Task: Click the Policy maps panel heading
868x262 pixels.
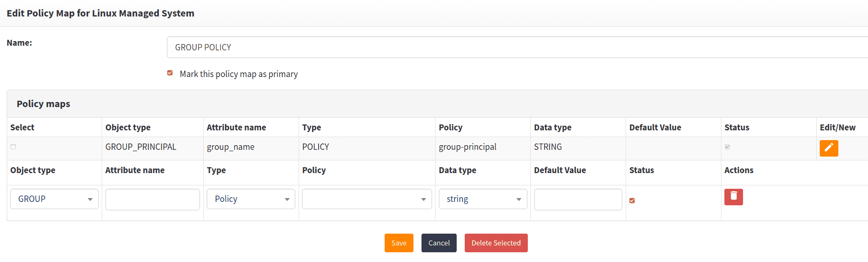Action: click(43, 104)
